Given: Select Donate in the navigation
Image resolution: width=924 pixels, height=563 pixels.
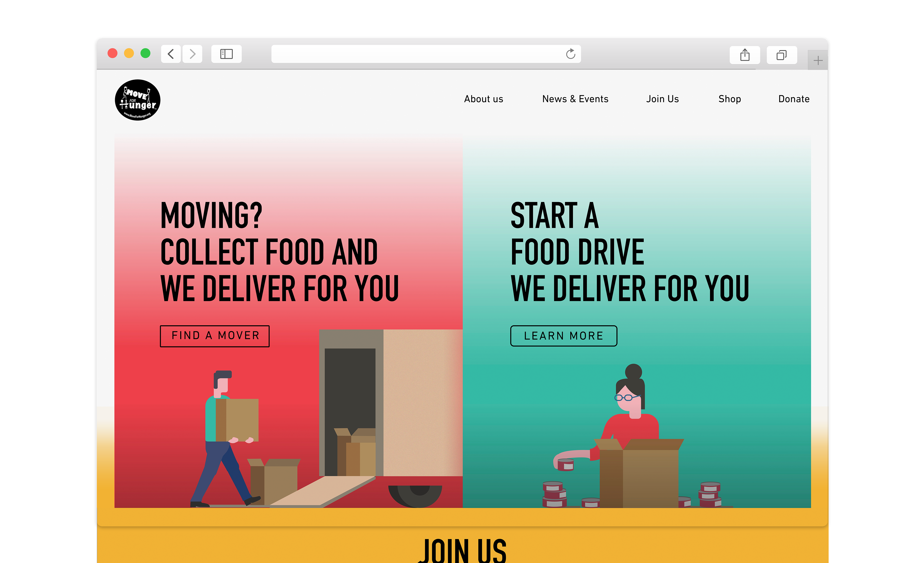Looking at the screenshot, I should (794, 99).
